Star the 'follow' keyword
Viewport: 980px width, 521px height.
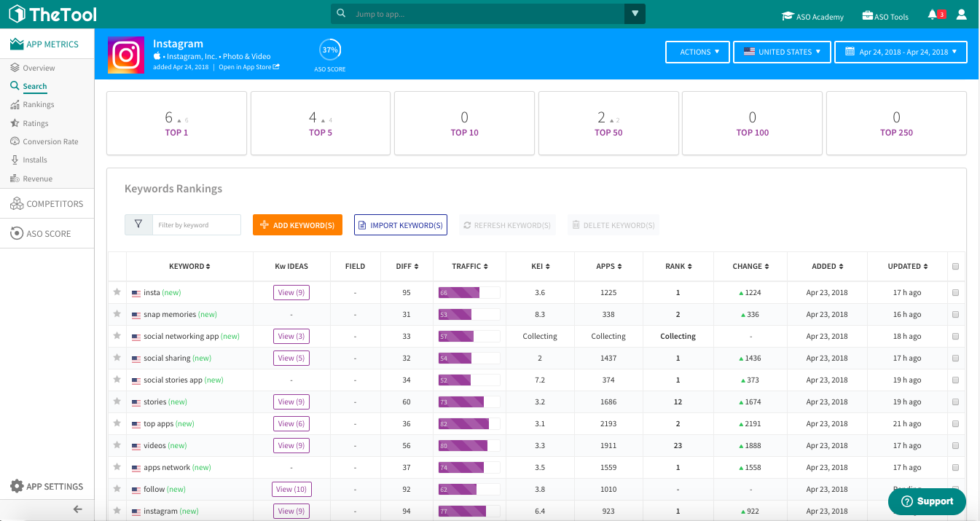click(x=117, y=489)
